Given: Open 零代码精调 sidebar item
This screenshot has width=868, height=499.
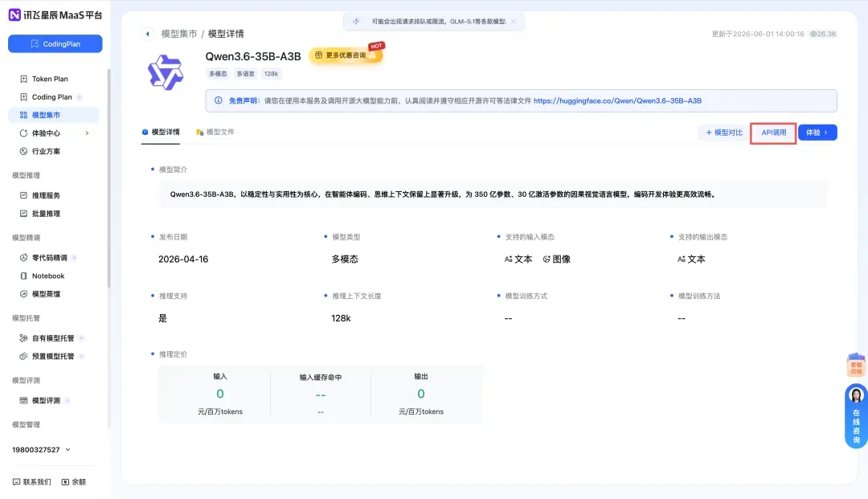Looking at the screenshot, I should coord(43,258).
